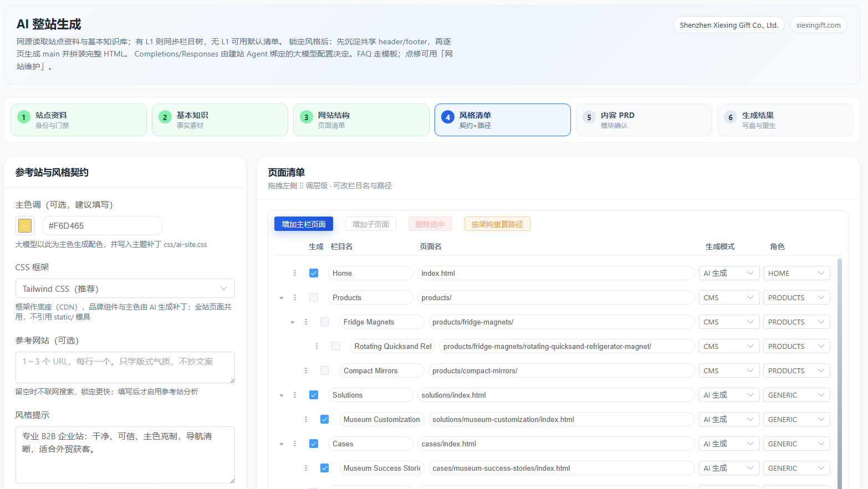Collapse the Fridge Magnets tree row
This screenshot has width=868, height=489.
[x=293, y=322]
